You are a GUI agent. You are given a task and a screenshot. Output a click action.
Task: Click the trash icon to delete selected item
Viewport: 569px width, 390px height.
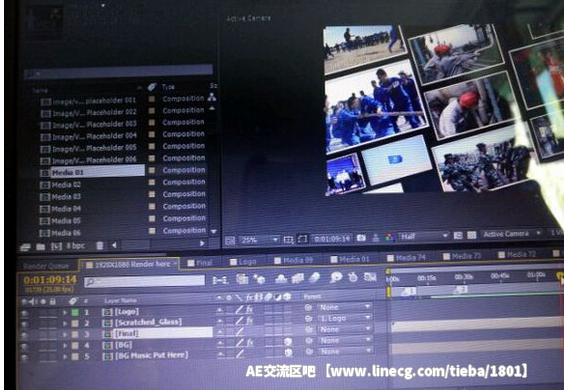pos(100,246)
